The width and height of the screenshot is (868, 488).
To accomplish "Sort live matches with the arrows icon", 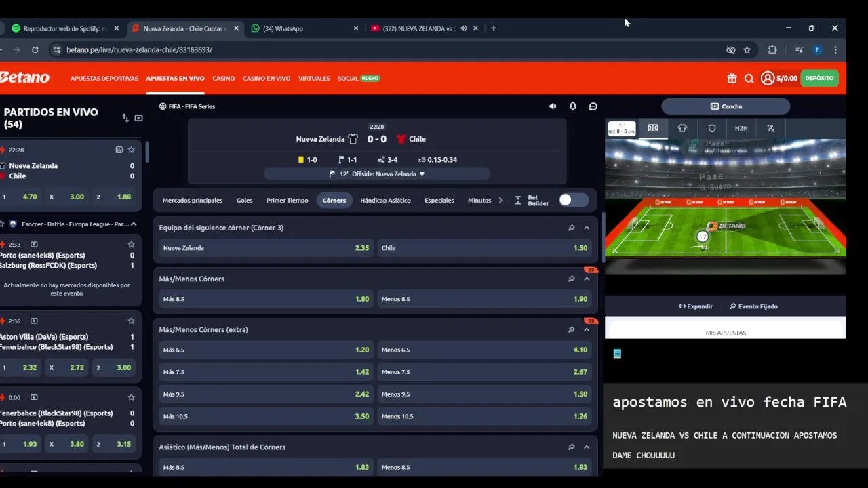I will [x=125, y=118].
